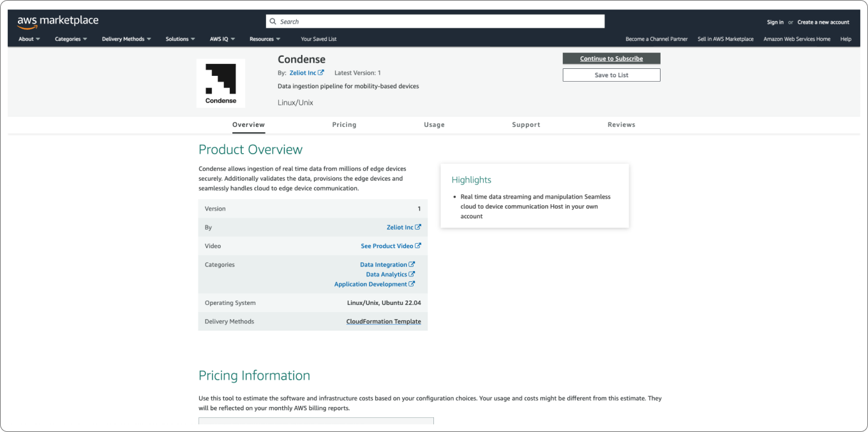Viewport: 868px width, 432px height.
Task: Click the Pricing Information heading
Action: (x=254, y=375)
